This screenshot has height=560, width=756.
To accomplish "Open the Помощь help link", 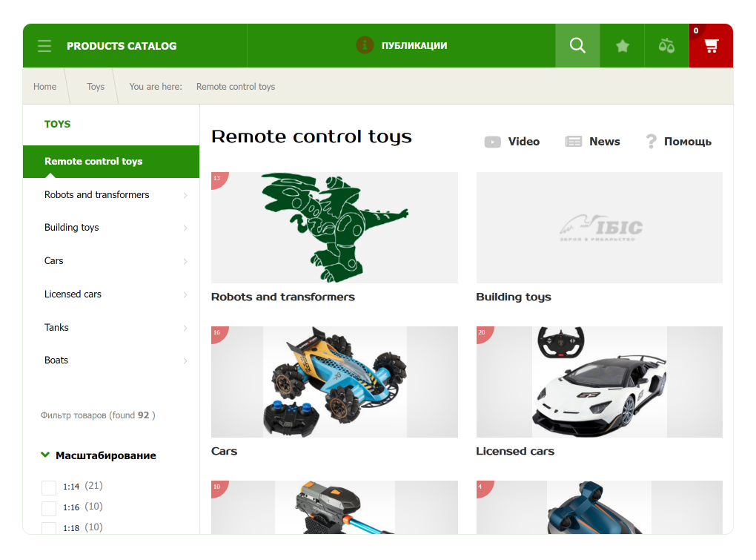I will coord(688,142).
